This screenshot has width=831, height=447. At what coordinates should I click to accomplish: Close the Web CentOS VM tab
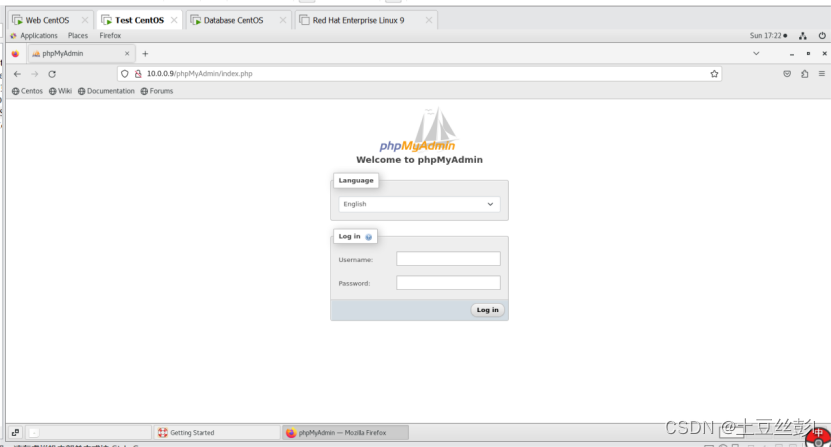[85, 20]
